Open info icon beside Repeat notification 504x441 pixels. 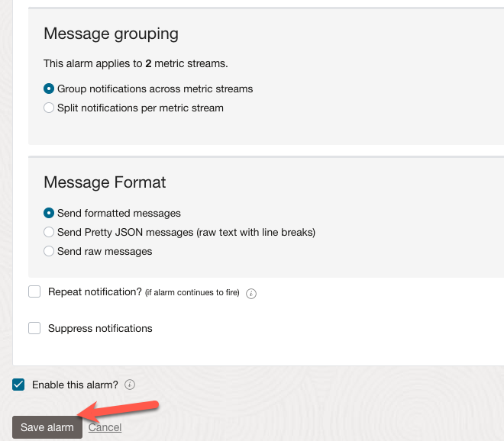click(x=251, y=293)
